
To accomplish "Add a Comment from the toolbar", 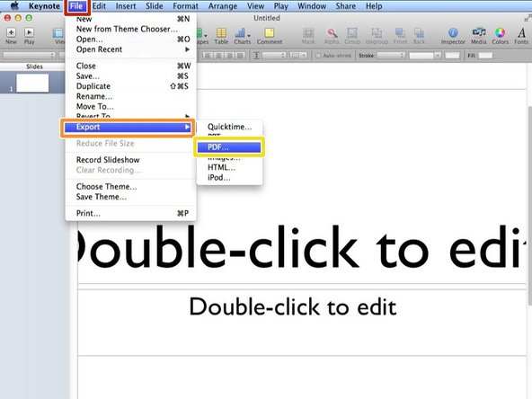I will click(x=270, y=36).
